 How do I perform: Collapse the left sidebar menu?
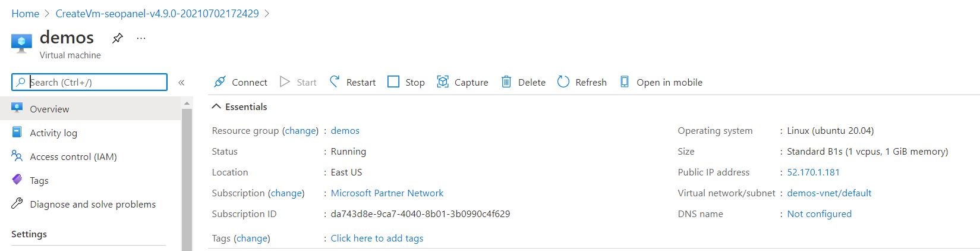(x=181, y=83)
